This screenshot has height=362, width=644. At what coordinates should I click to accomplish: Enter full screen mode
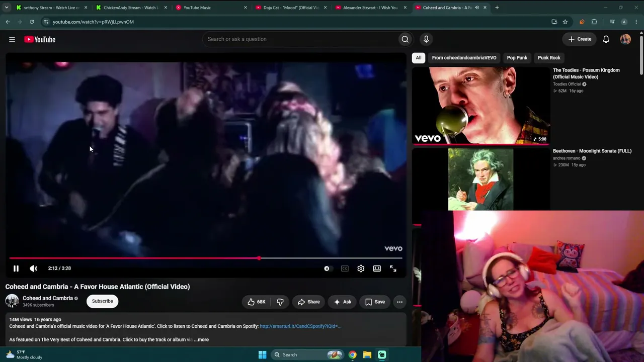pyautogui.click(x=393, y=268)
